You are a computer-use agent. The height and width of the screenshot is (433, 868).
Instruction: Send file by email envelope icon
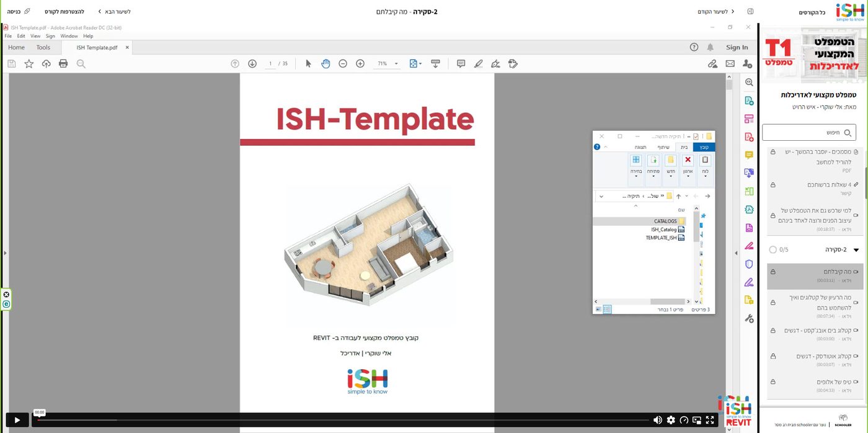click(730, 63)
